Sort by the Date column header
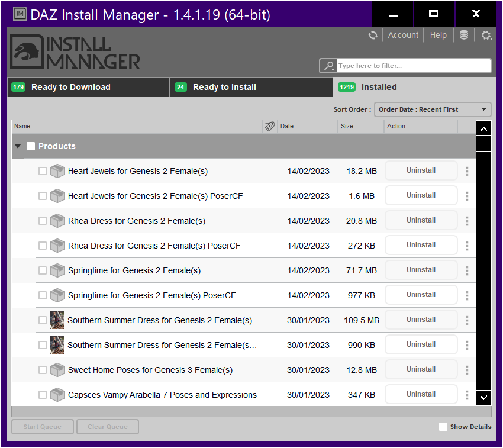This screenshot has height=448, width=503. pos(307,127)
